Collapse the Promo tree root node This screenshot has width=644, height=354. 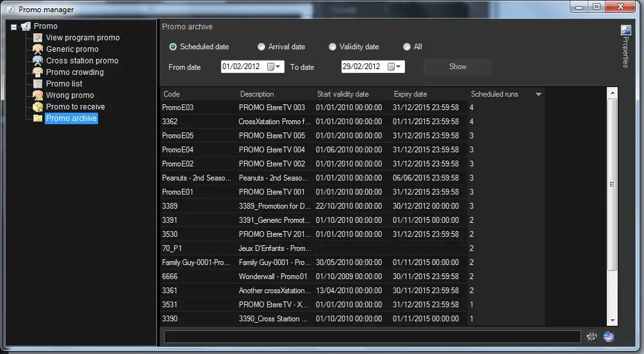tap(14, 27)
